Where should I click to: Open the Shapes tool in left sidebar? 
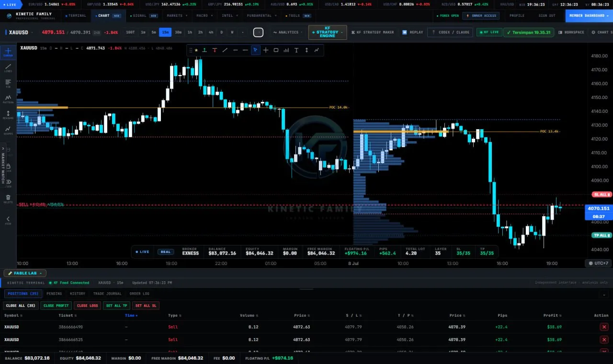click(8, 130)
